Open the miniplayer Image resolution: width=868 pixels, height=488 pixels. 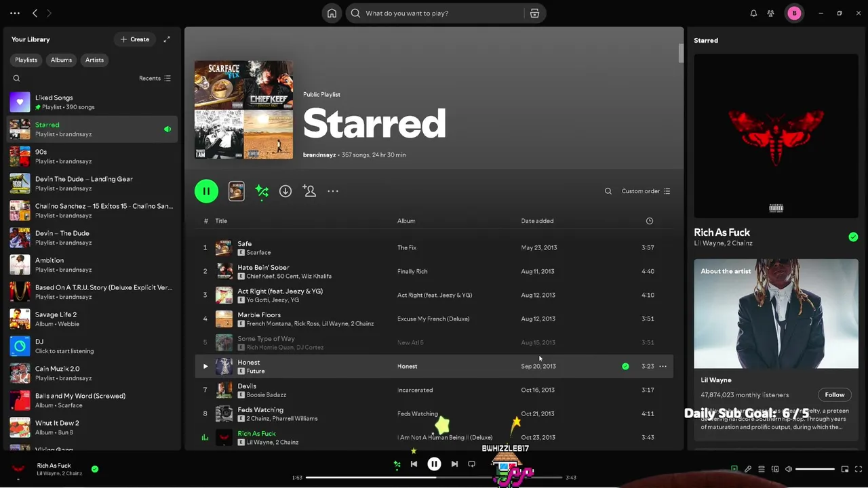(x=845, y=469)
